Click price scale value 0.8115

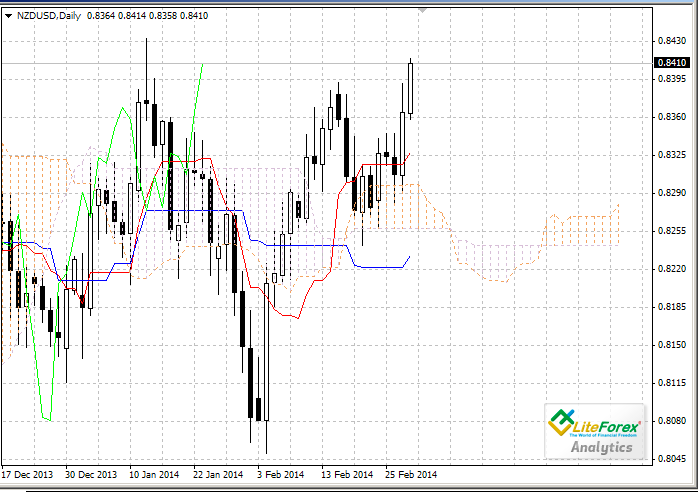click(x=672, y=383)
